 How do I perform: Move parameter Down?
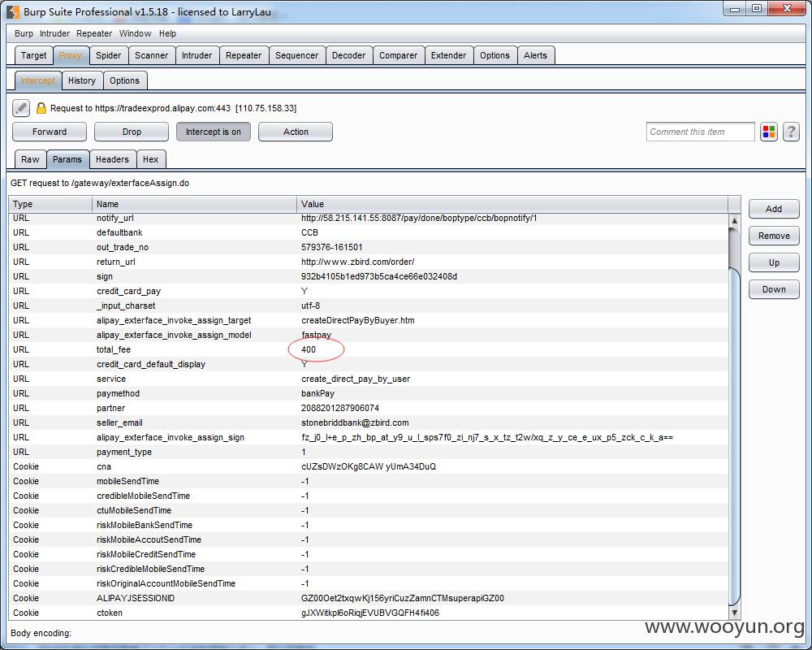pyautogui.click(x=774, y=290)
